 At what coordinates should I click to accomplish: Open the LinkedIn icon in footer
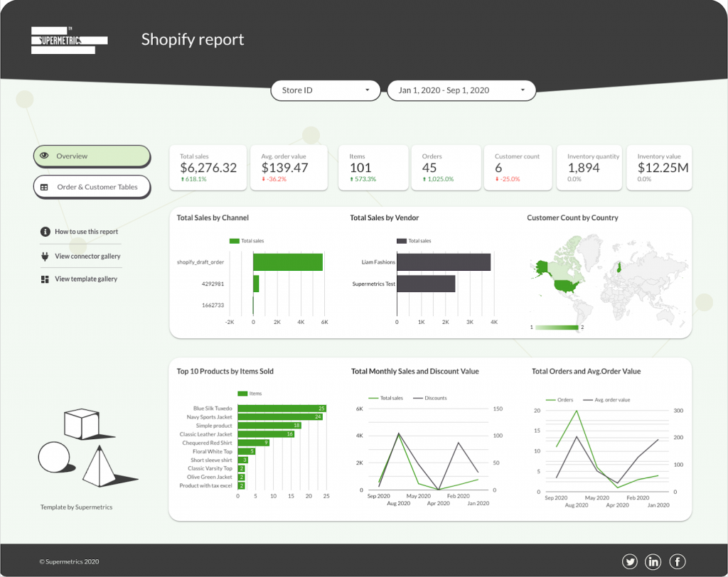(653, 561)
